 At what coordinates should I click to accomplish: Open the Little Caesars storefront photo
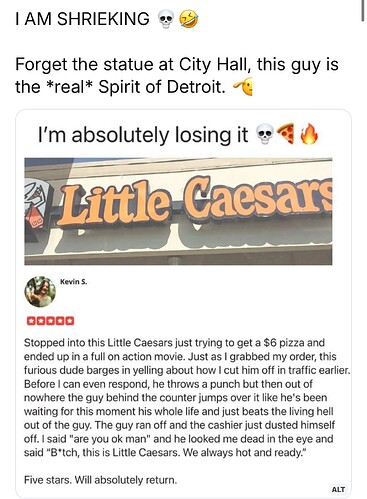click(x=178, y=211)
